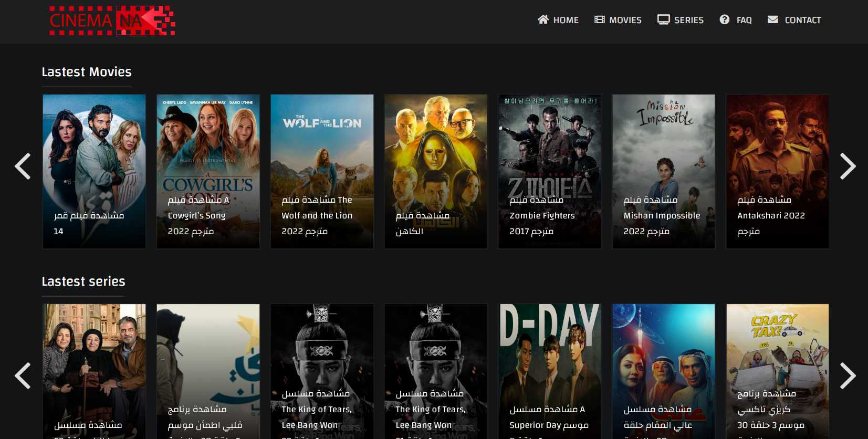Open the FAQ menu item
The width and height of the screenshot is (868, 439).
tap(735, 20)
